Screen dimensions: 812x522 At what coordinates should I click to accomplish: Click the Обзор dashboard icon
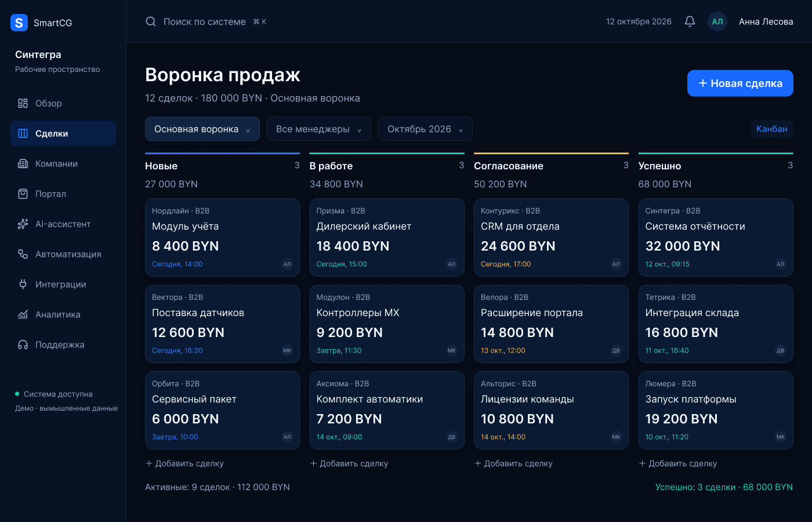23,103
